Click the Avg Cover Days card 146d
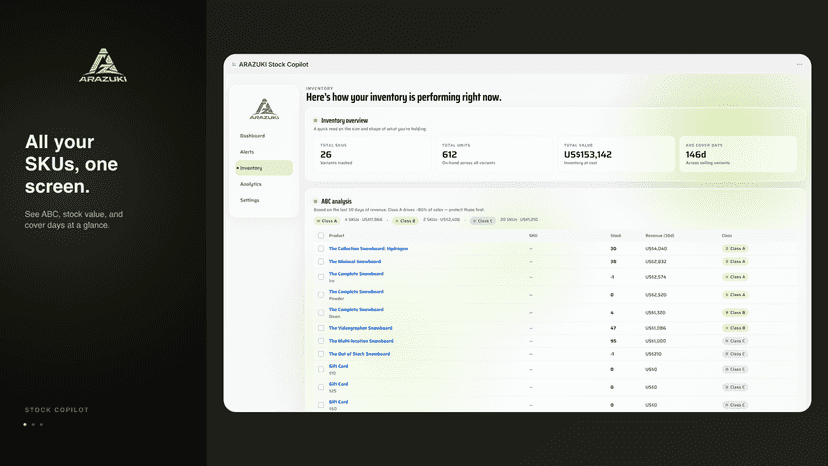828x466 pixels. [x=738, y=154]
